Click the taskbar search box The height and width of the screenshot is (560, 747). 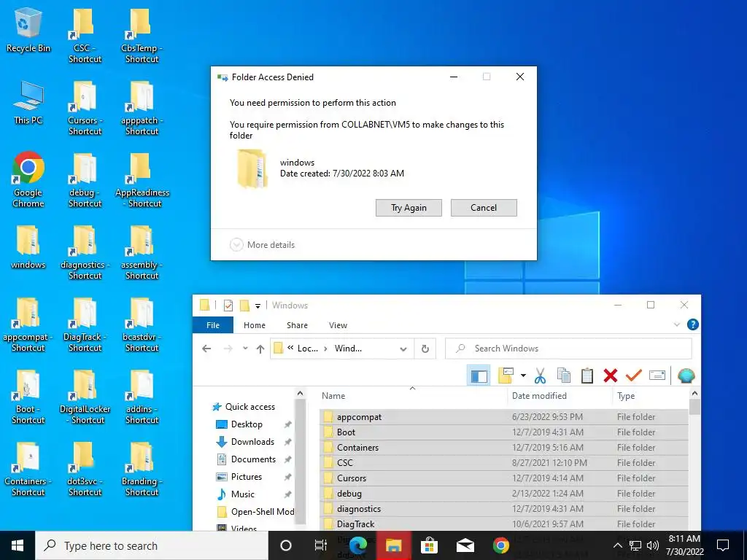tap(152, 545)
